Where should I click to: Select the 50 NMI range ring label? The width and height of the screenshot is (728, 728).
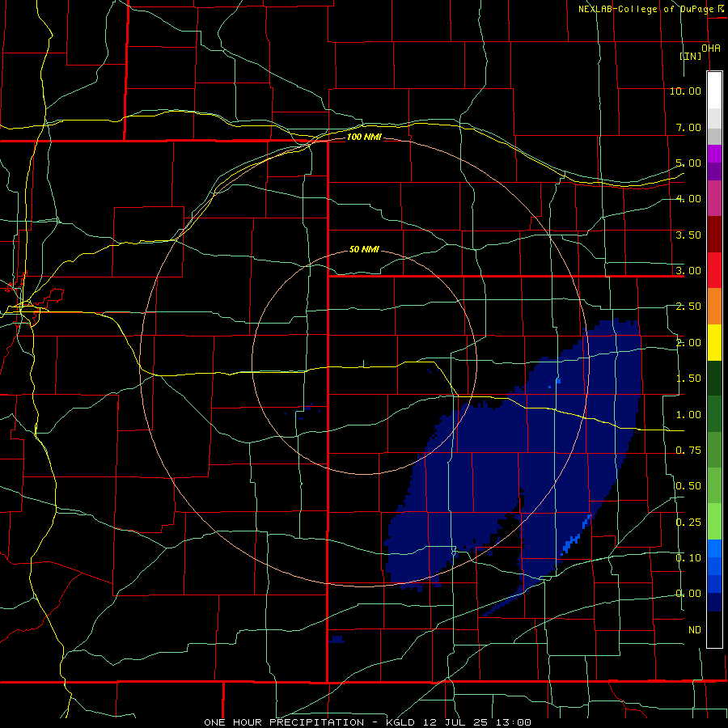point(364,250)
